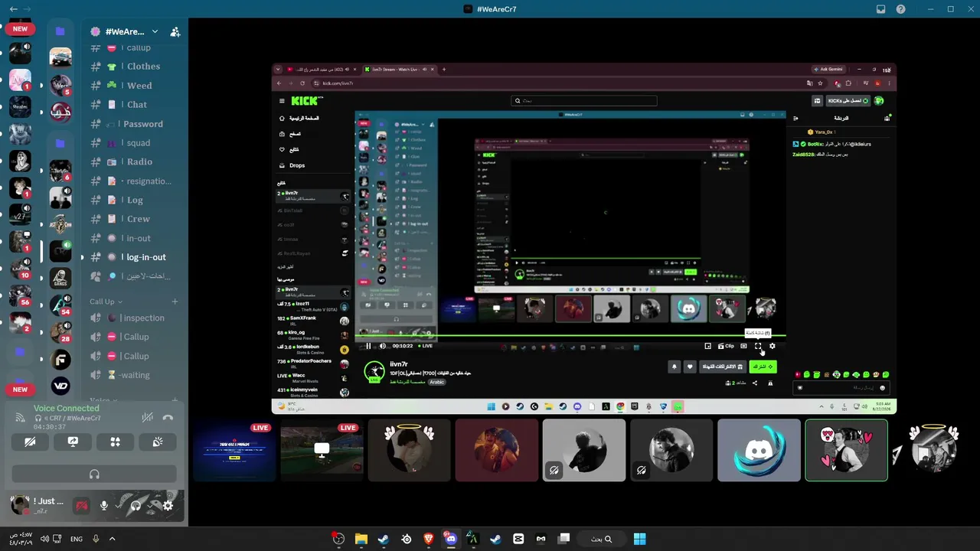Turn on camera in voice panel
The width and height of the screenshot is (980, 551).
pos(31,442)
